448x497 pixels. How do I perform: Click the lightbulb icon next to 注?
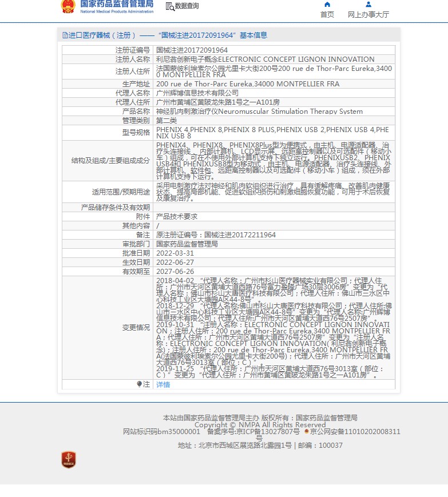coord(139,384)
